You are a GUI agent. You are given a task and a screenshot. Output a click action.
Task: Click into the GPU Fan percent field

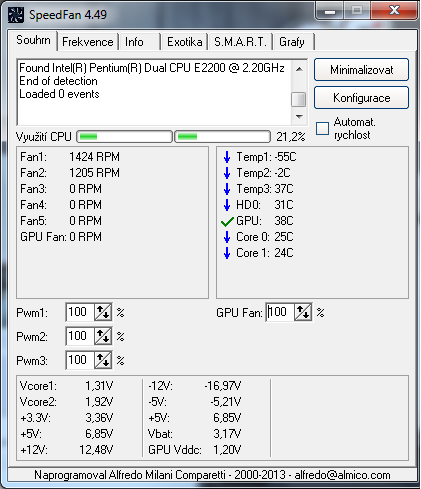click(280, 312)
